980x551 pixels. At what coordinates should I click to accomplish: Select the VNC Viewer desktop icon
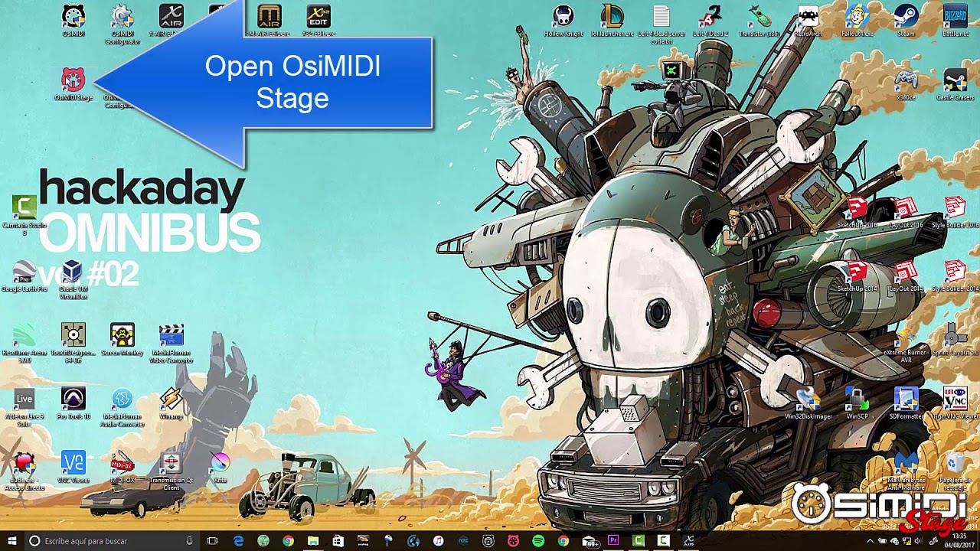tap(73, 467)
